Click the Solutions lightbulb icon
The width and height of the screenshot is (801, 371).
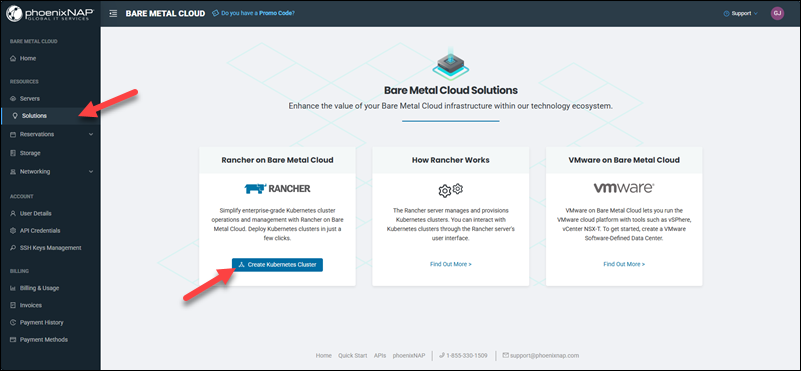point(15,116)
